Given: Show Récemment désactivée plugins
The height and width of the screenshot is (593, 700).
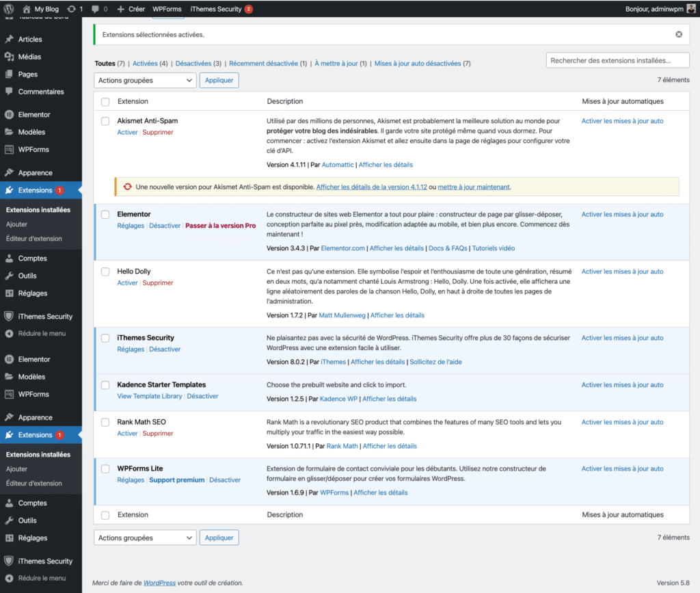Looking at the screenshot, I should point(263,64).
